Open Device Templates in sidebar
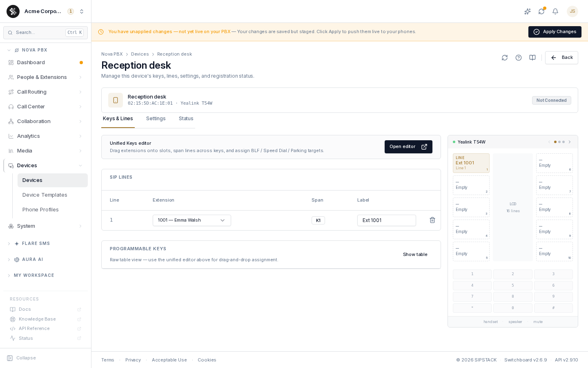 (52, 195)
